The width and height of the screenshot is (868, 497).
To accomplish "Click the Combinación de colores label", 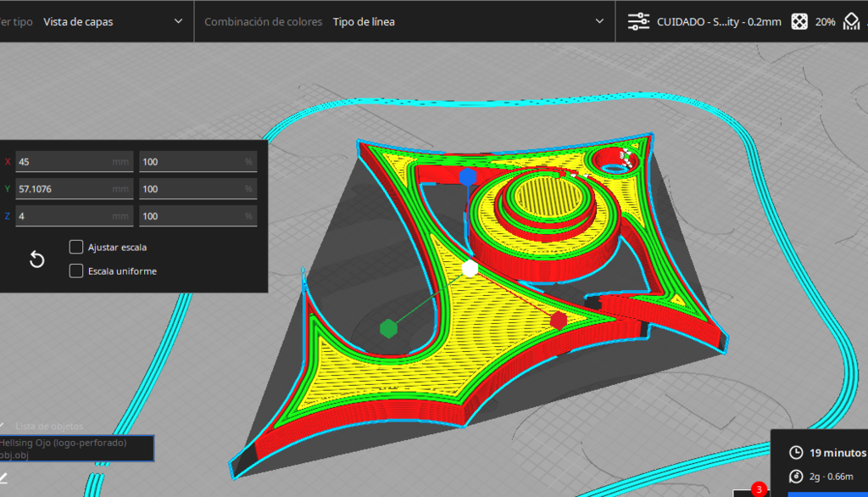I will [263, 21].
